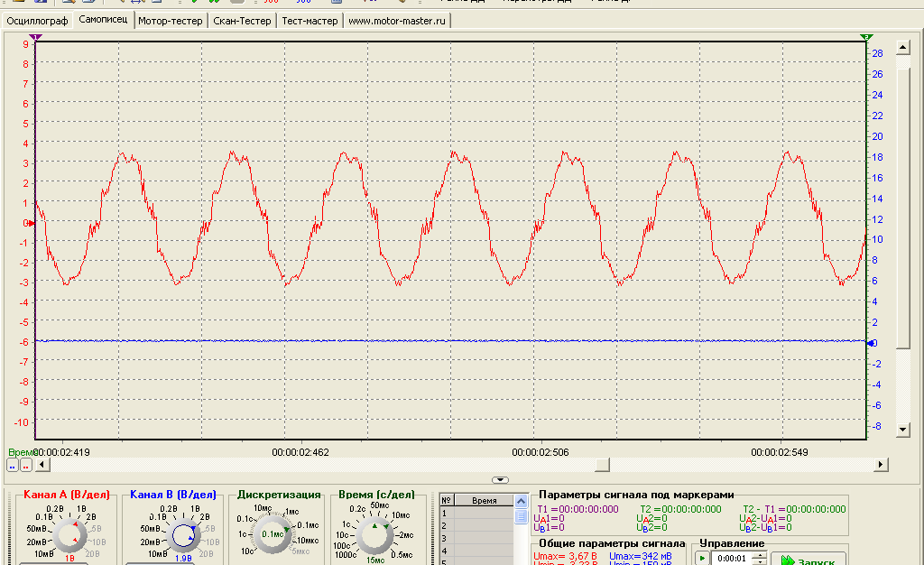Click the Umax=342 мВ readout
Viewport: 924px width, 565px height.
pyautogui.click(x=642, y=556)
